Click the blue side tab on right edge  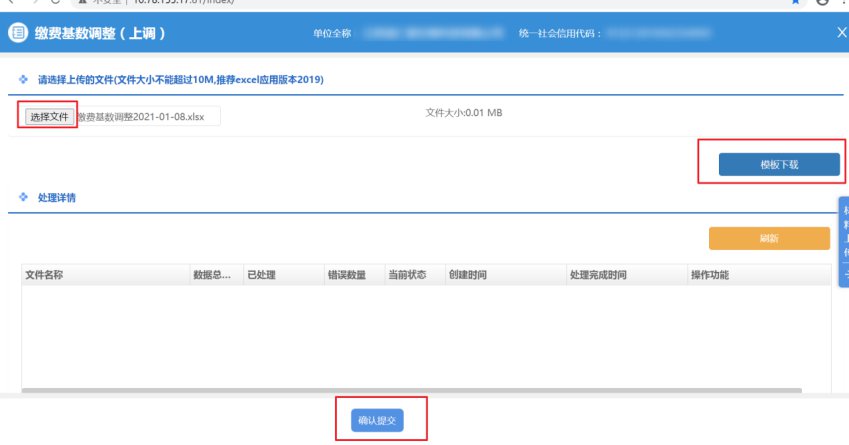click(844, 241)
